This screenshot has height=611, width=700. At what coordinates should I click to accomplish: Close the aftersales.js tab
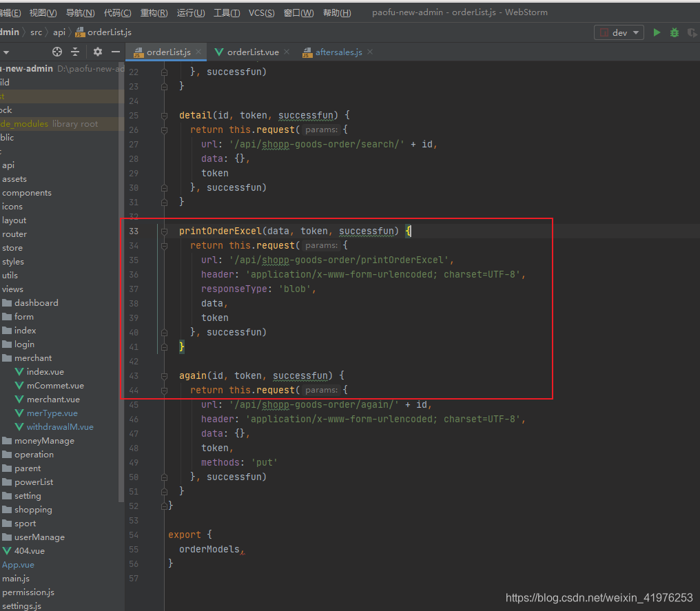(x=370, y=52)
